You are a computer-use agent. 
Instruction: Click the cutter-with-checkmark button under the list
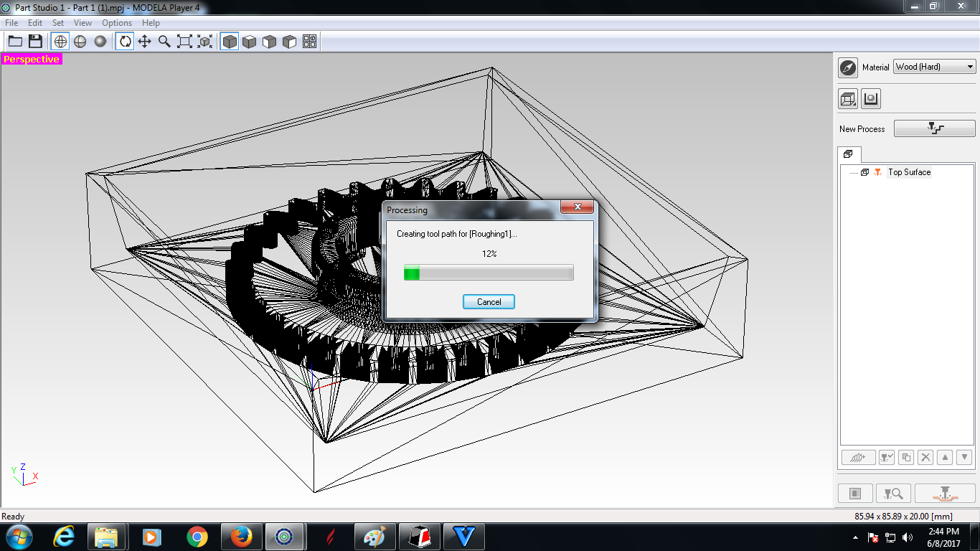tap(887, 457)
